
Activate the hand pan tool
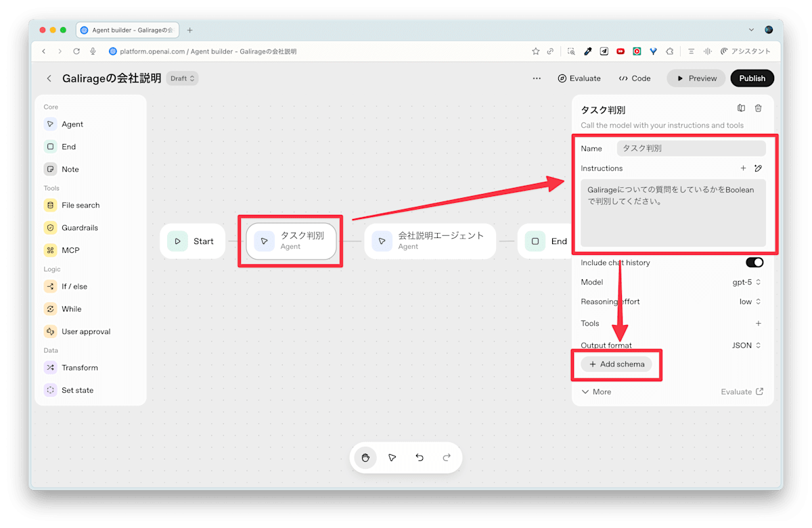click(x=365, y=458)
